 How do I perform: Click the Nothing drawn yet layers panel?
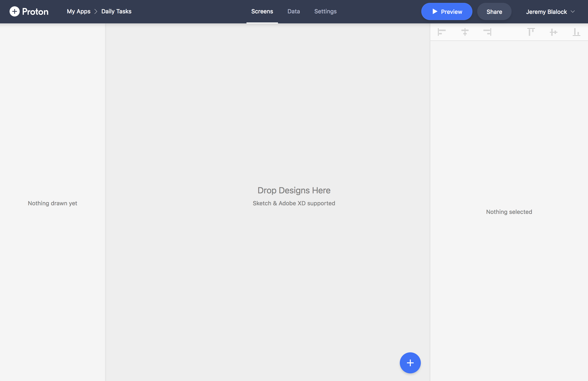(x=52, y=203)
